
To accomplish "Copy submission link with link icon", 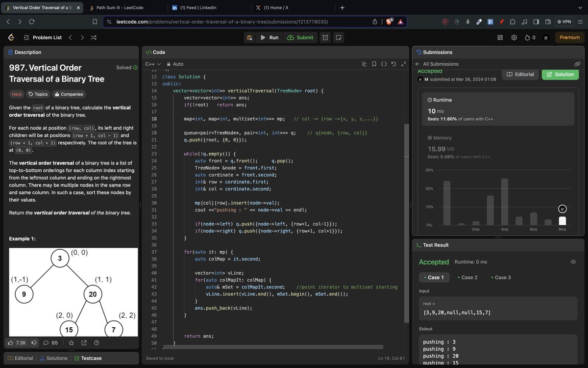I will point(577,64).
